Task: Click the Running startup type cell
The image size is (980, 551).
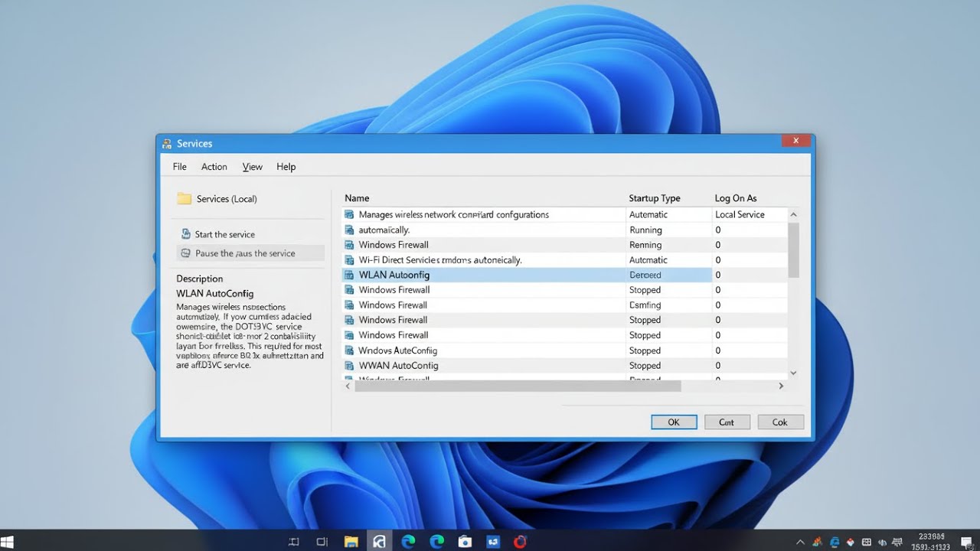Action: pos(645,230)
